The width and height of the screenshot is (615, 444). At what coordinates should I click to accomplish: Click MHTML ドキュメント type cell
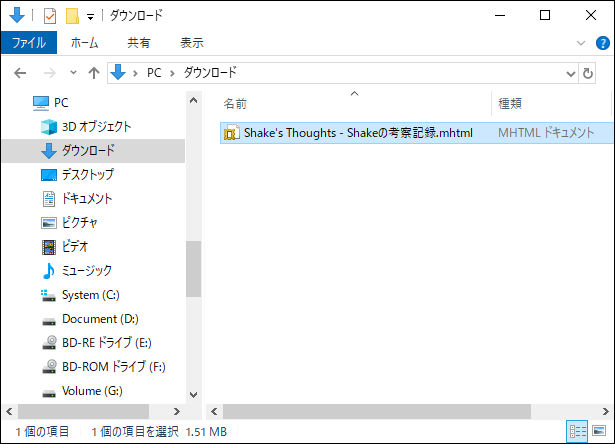[546, 133]
